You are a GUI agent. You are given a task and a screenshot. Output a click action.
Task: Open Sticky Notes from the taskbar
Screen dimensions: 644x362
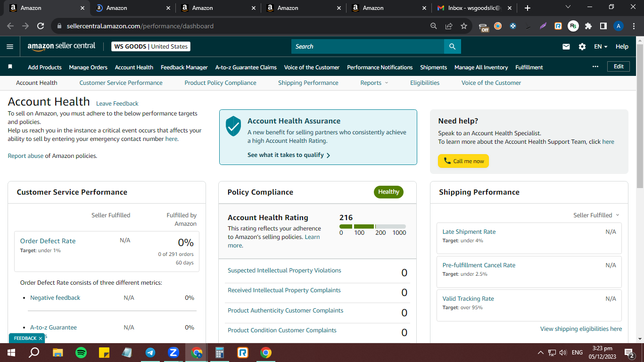pos(104,352)
